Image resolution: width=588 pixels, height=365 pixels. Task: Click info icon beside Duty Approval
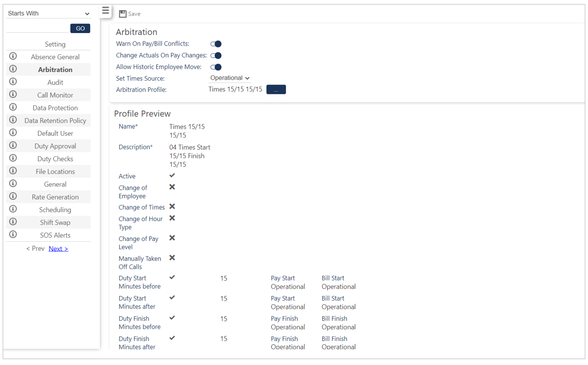pyautogui.click(x=13, y=145)
